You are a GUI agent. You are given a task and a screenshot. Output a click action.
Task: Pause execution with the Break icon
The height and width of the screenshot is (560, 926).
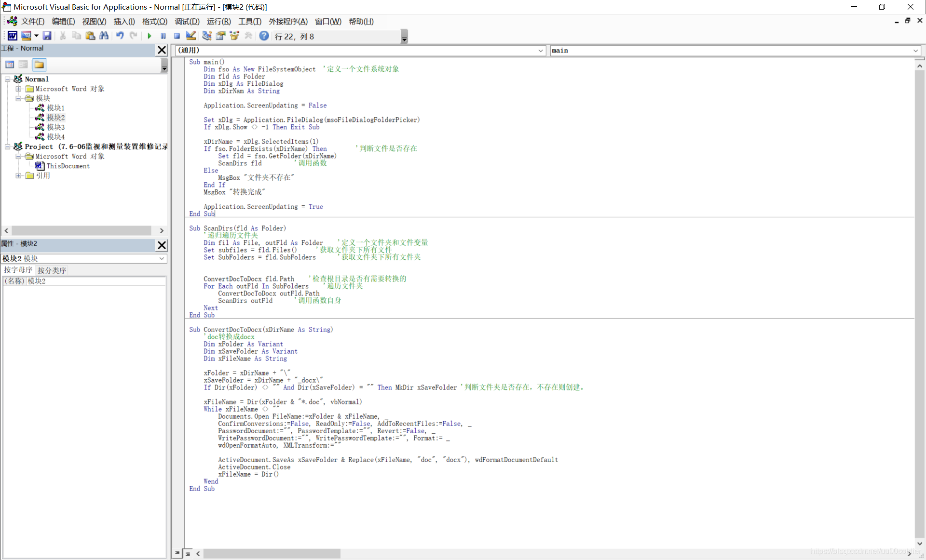(163, 36)
